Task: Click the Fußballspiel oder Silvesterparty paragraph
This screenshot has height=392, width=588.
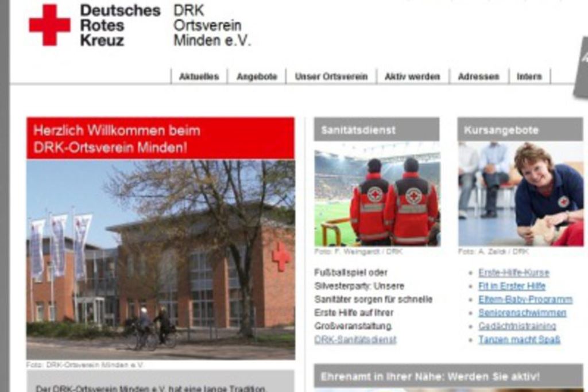Action: [x=373, y=300]
